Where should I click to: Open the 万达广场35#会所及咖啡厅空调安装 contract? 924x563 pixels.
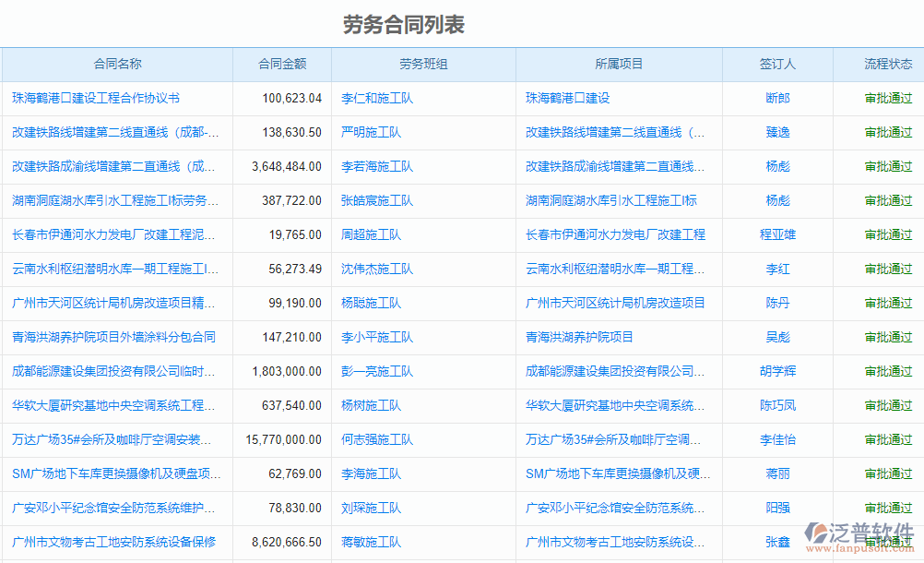pos(114,440)
